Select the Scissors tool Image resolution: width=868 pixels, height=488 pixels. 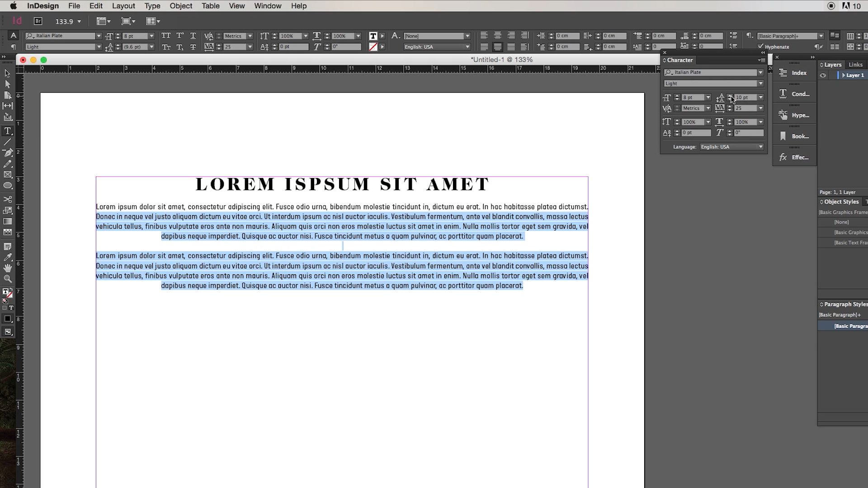click(7, 199)
